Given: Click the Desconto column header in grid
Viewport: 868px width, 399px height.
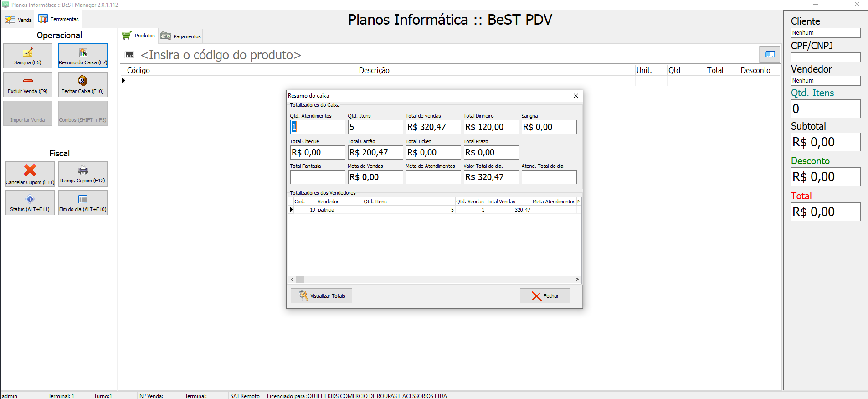Looking at the screenshot, I should (x=759, y=70).
